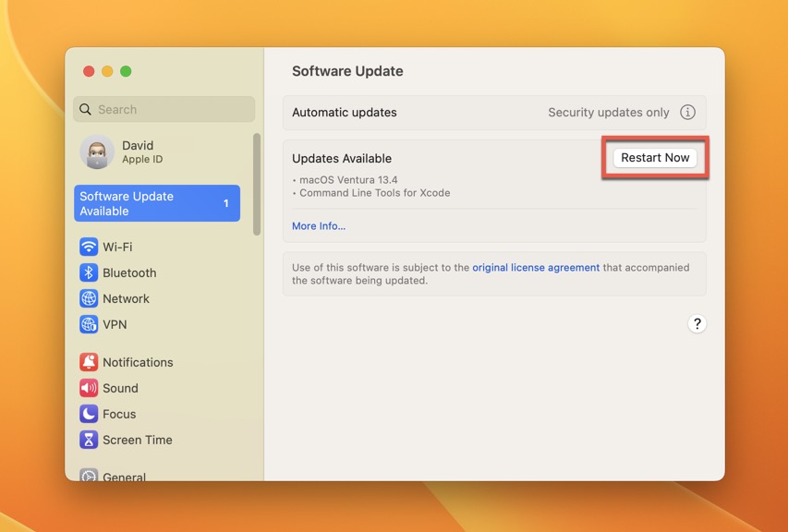The width and height of the screenshot is (788, 532).
Task: Select the VPN settings icon
Action: tap(89, 324)
